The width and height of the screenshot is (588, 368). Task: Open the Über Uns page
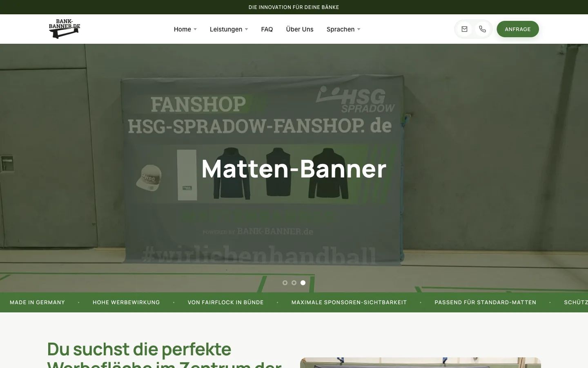tap(300, 29)
